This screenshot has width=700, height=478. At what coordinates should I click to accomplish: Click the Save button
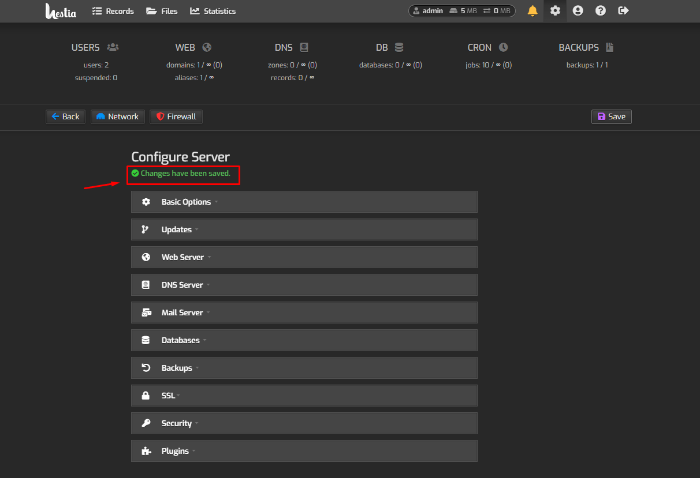pos(611,116)
